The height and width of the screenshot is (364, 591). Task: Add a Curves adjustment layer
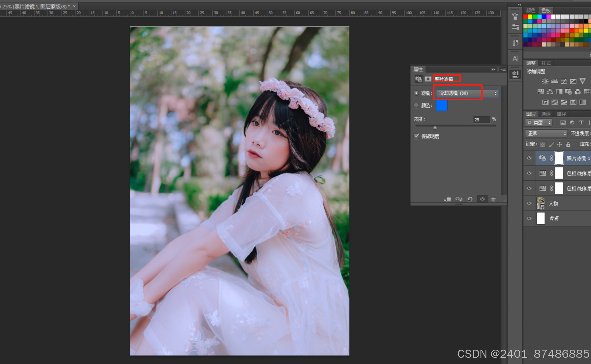click(564, 81)
